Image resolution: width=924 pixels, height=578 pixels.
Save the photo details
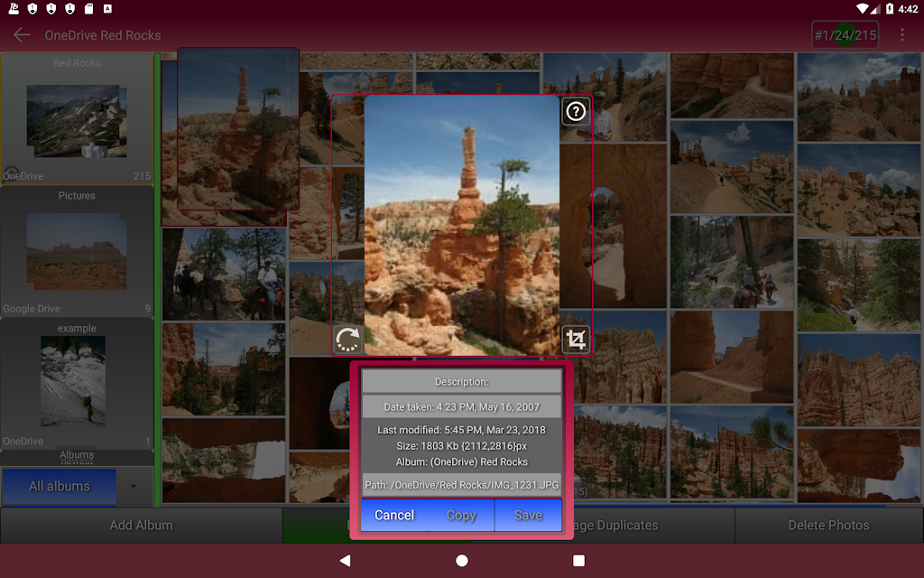tap(528, 515)
